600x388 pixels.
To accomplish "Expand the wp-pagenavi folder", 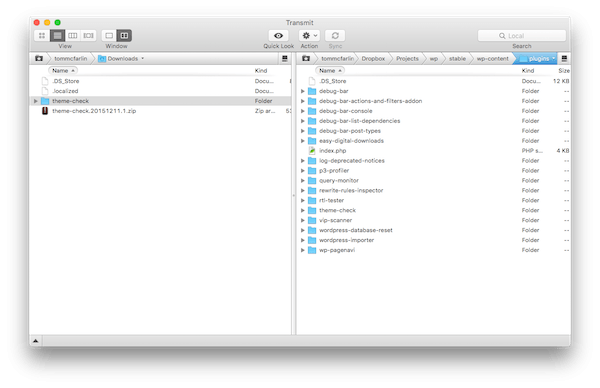I will (x=303, y=250).
